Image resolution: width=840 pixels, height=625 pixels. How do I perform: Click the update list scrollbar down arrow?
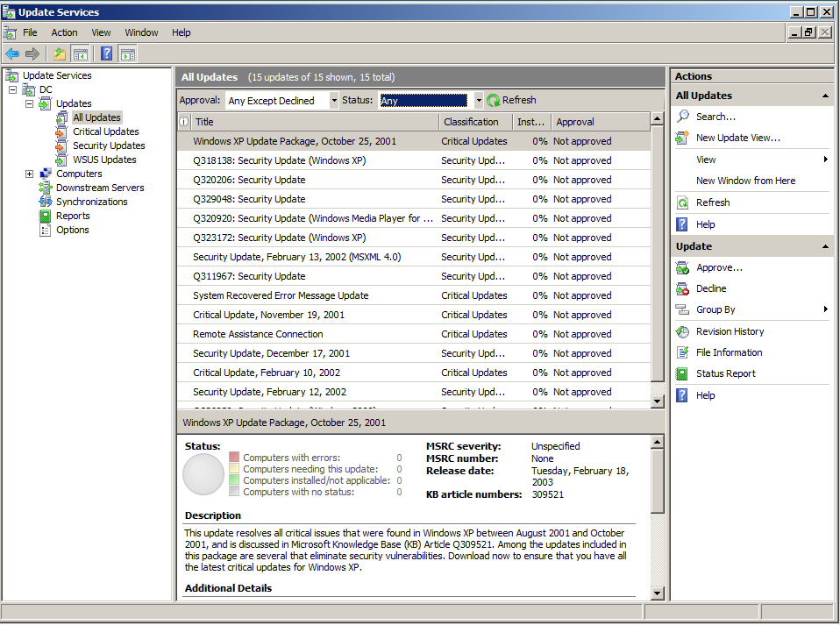click(x=658, y=401)
